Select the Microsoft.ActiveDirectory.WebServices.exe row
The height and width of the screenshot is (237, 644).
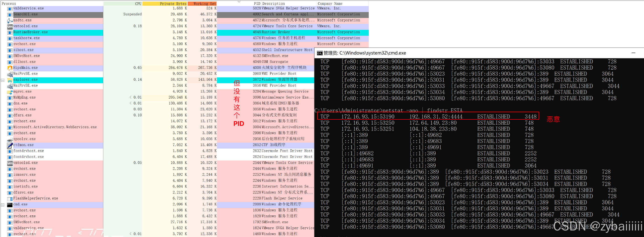click(x=157, y=127)
